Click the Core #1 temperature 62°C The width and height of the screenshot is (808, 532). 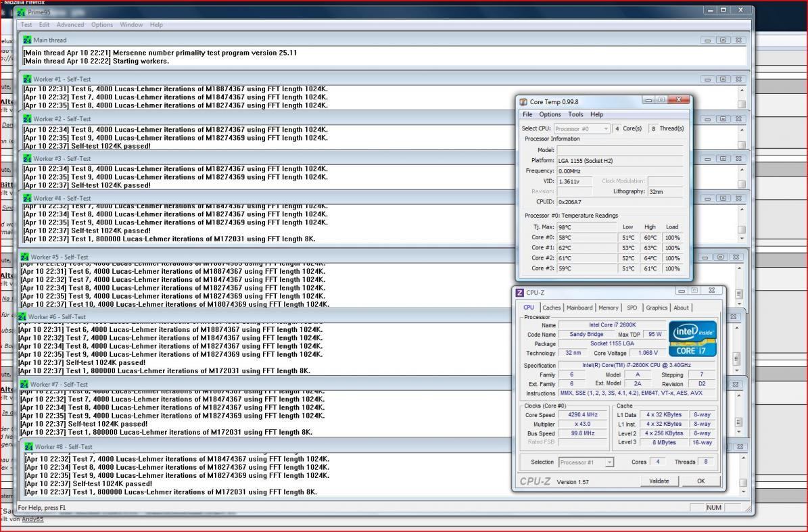pyautogui.click(x=586, y=247)
